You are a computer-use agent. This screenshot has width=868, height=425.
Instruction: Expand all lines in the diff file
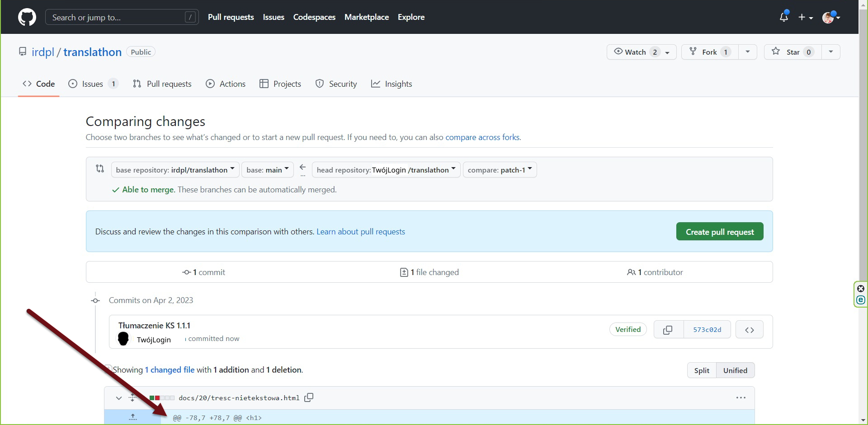(x=132, y=397)
